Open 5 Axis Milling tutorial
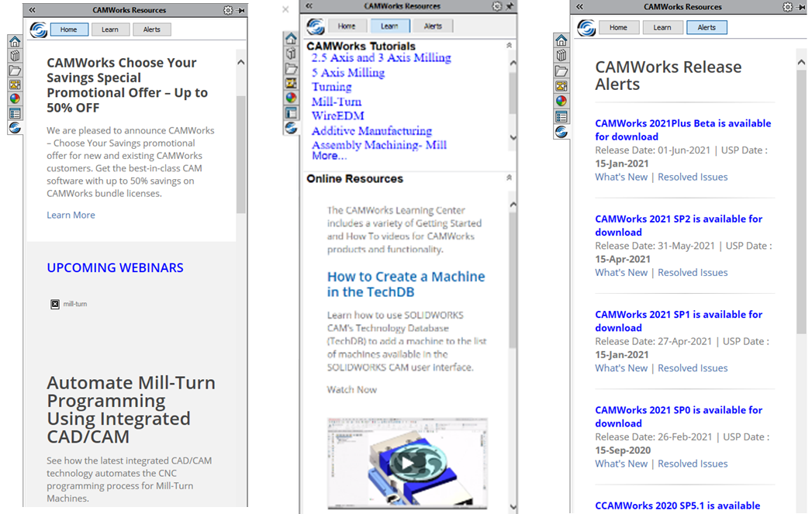This screenshot has height=514, width=812. coord(348,73)
